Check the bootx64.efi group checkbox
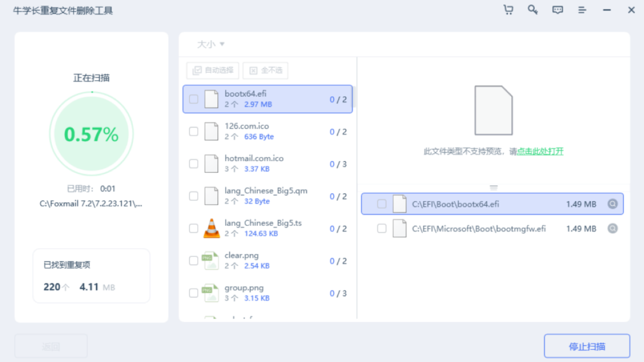The image size is (644, 362). point(194,99)
